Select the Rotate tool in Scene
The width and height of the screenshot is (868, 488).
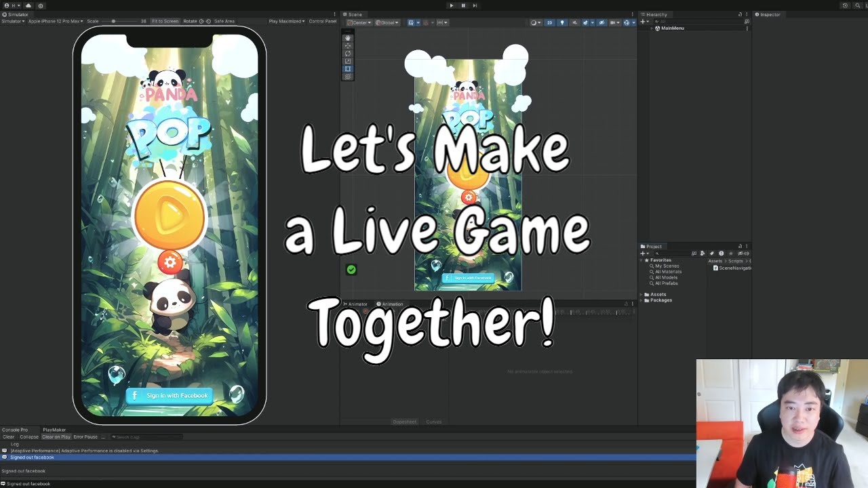click(x=348, y=54)
